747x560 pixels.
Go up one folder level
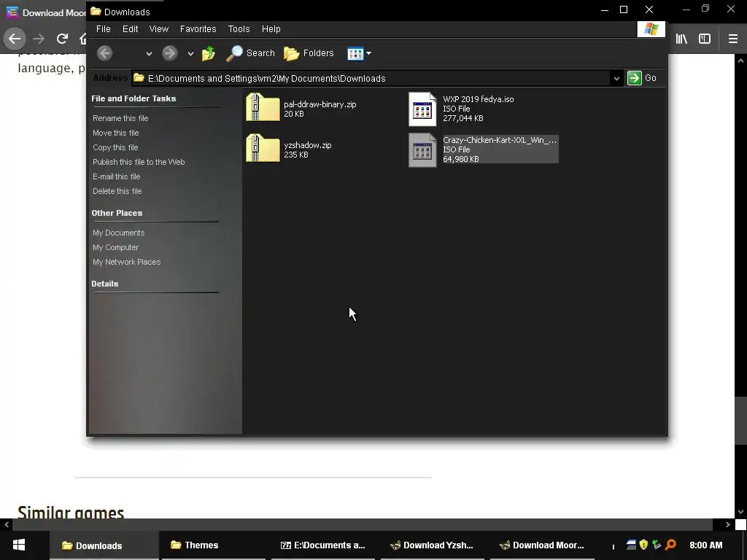209,53
